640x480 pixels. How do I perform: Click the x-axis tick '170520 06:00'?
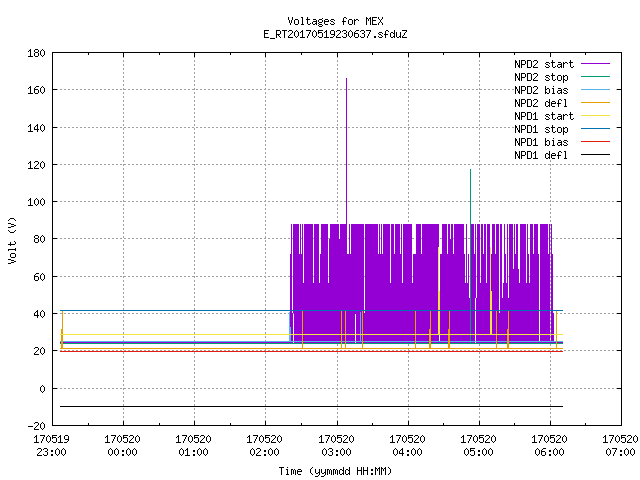[x=549, y=446]
